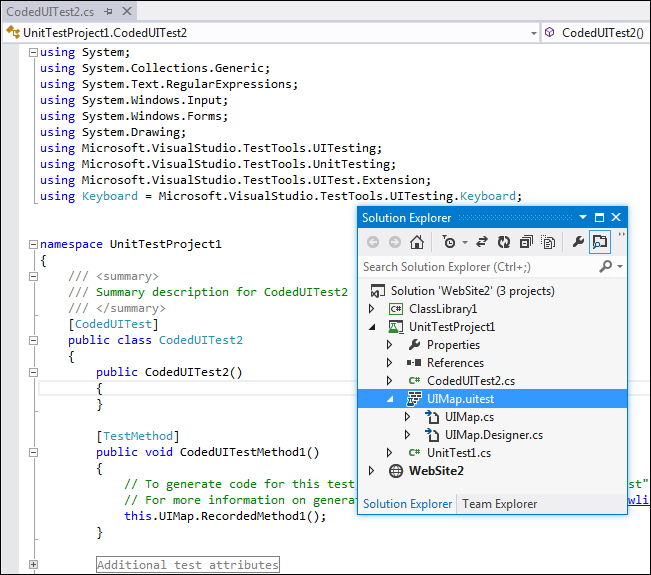Select the CodedUITest2.cs editor tab
This screenshot has height=575, width=651.
click(x=50, y=12)
